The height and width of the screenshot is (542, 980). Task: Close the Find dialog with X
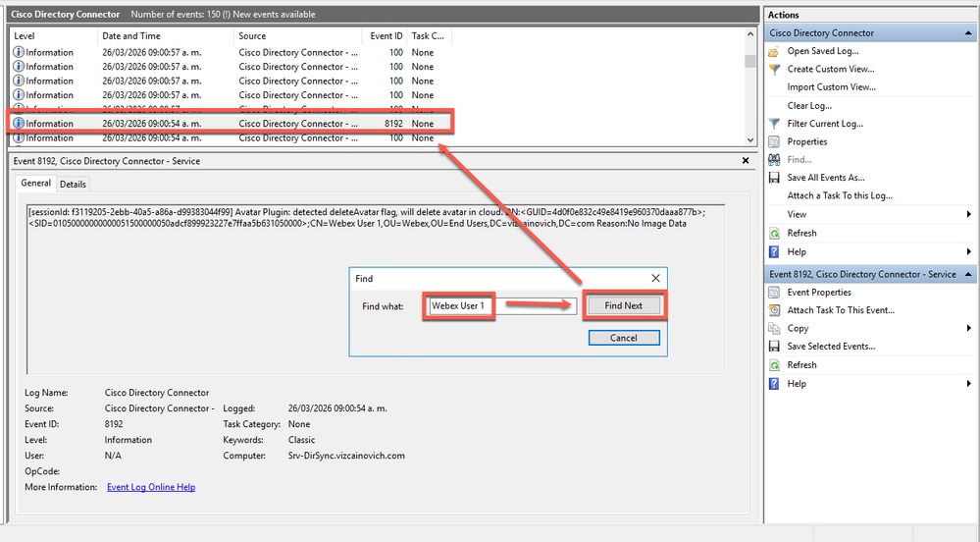[x=655, y=279]
